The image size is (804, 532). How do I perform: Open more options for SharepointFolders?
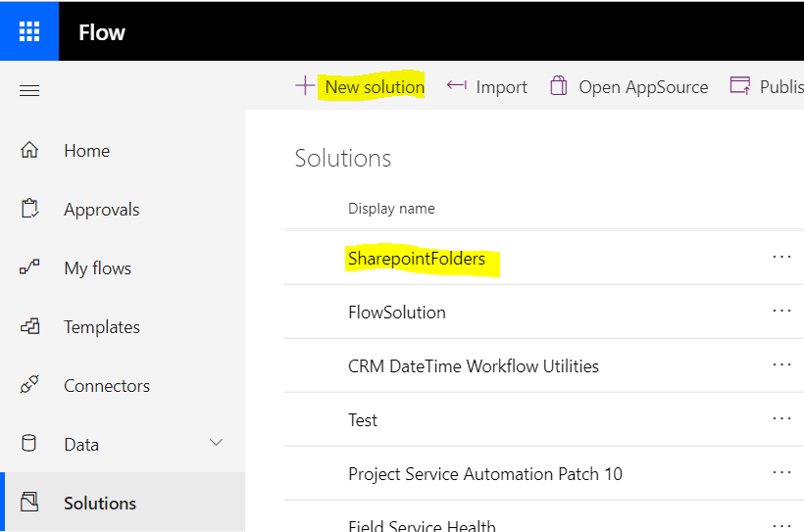(781, 257)
